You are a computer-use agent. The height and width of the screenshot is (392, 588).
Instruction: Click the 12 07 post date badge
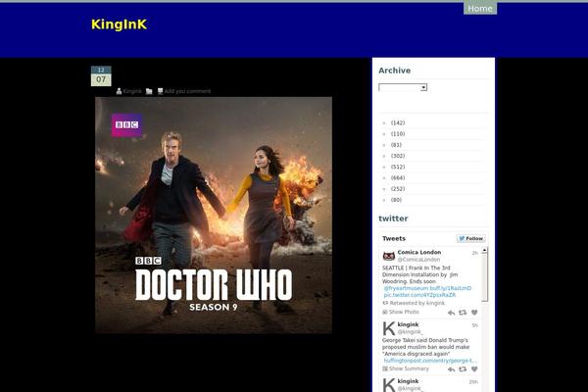[x=101, y=76]
